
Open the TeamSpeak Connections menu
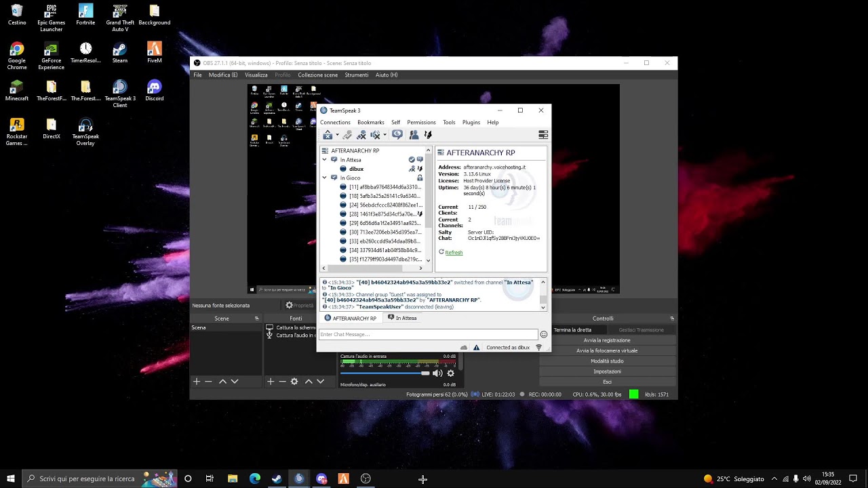pos(335,123)
